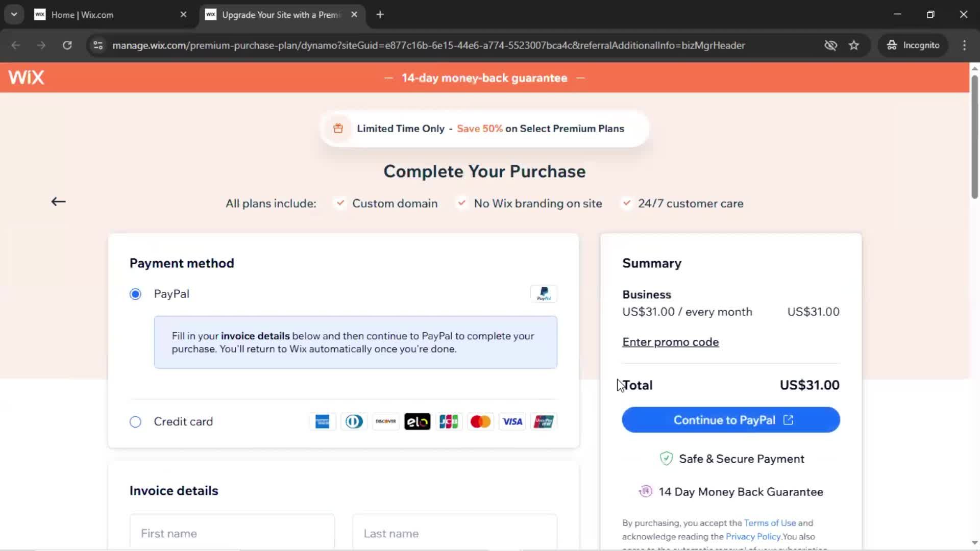Open the Terms of Use link

coord(770,523)
